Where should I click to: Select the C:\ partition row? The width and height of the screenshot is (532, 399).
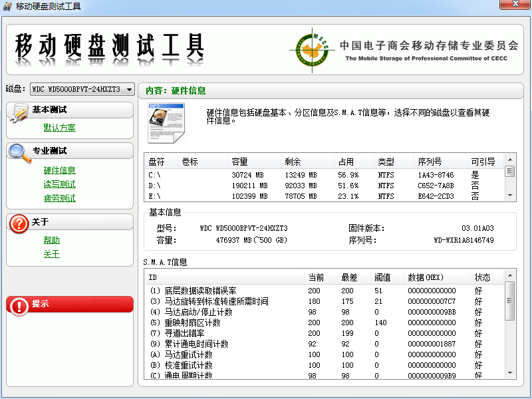(266, 175)
